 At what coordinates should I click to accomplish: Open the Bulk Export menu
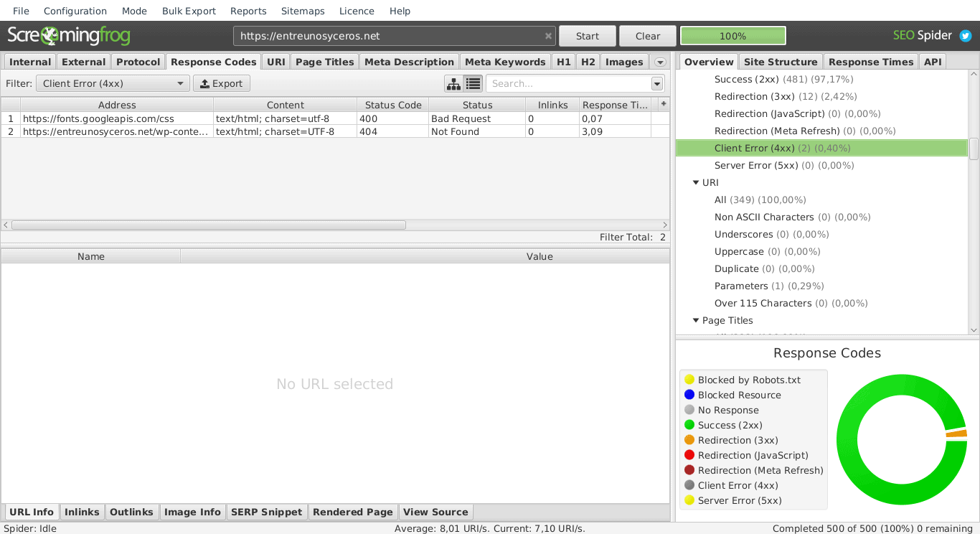189,11
